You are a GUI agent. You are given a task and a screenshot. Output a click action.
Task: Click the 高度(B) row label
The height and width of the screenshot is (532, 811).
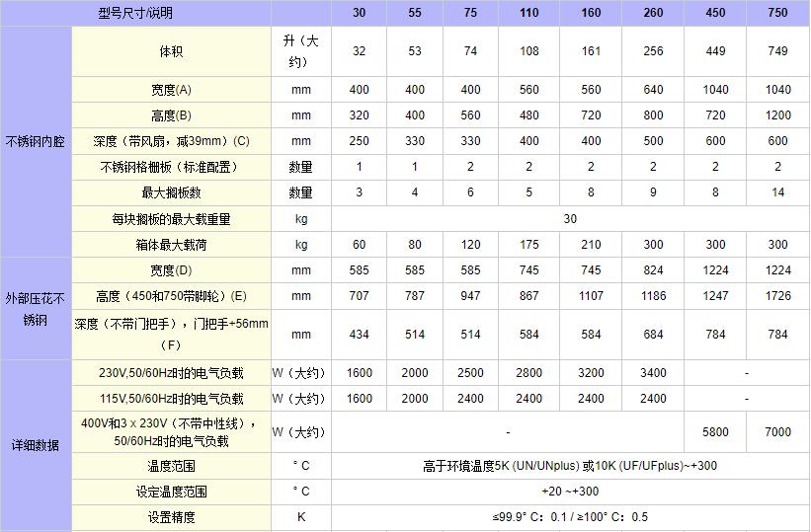pos(171,115)
